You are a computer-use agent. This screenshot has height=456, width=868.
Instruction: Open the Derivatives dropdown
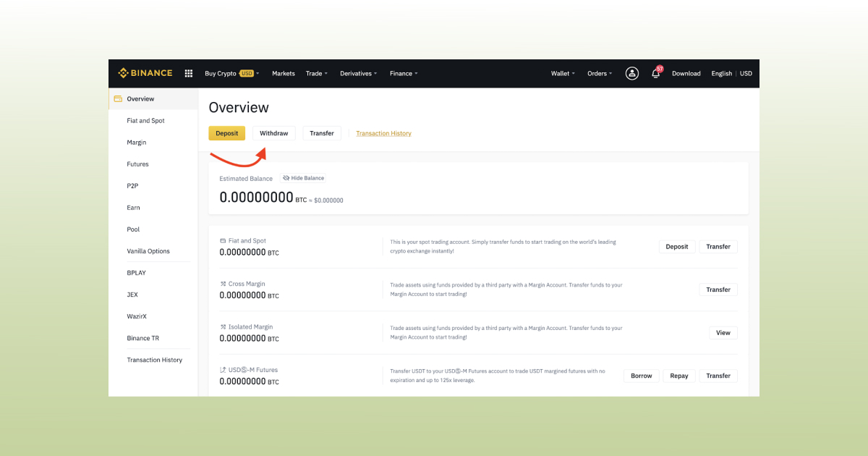click(x=358, y=73)
